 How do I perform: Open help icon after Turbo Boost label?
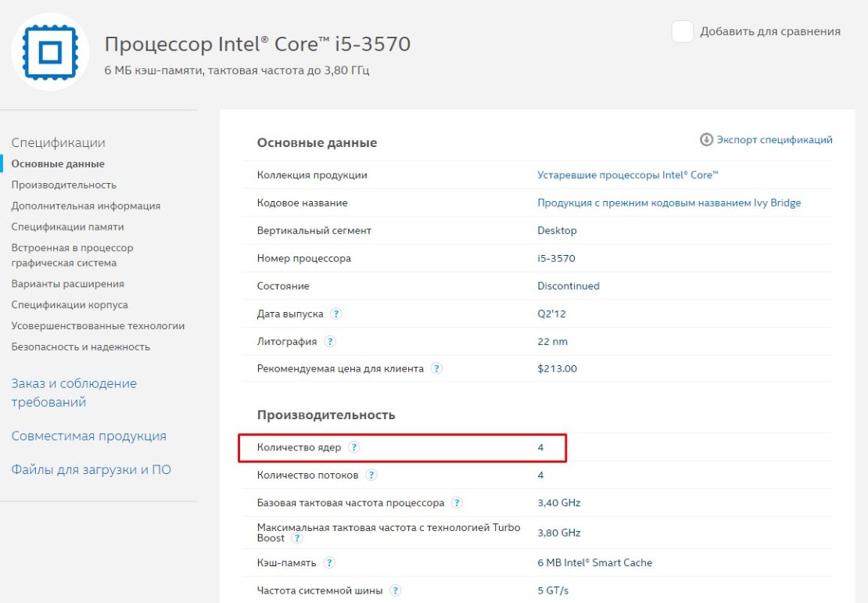click(297, 538)
